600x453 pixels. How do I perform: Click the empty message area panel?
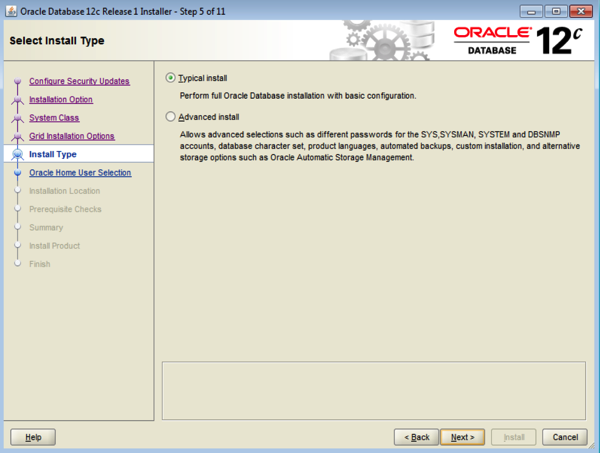pyautogui.click(x=374, y=390)
